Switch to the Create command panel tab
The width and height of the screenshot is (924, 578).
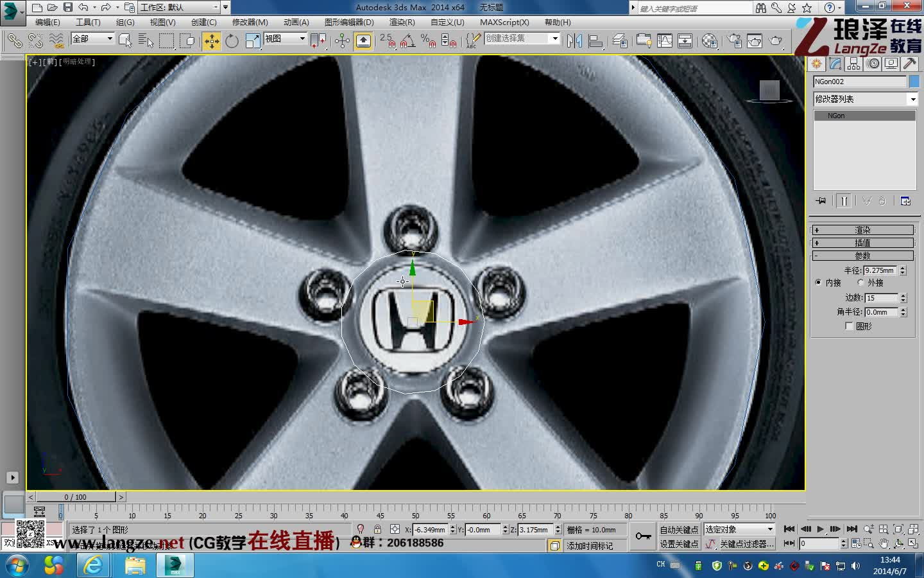point(816,64)
